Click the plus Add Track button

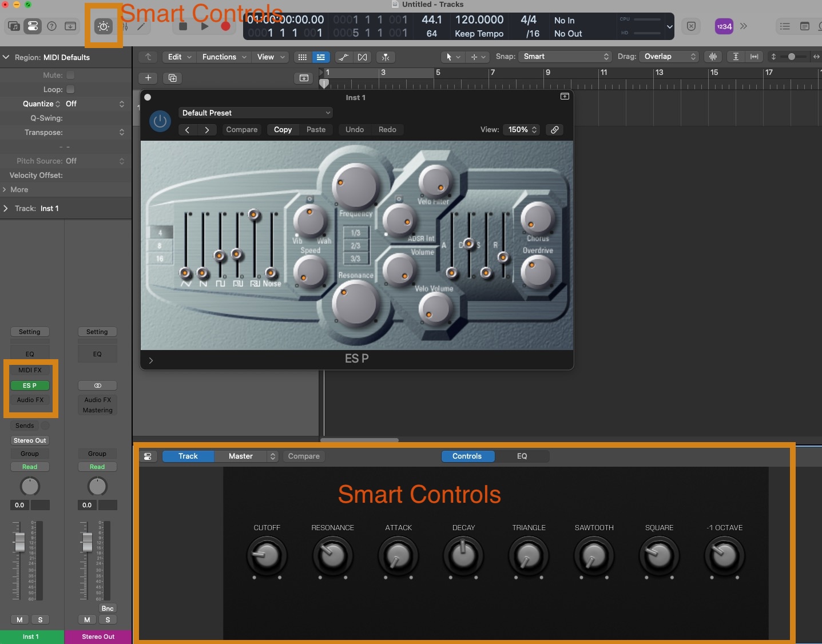point(148,78)
